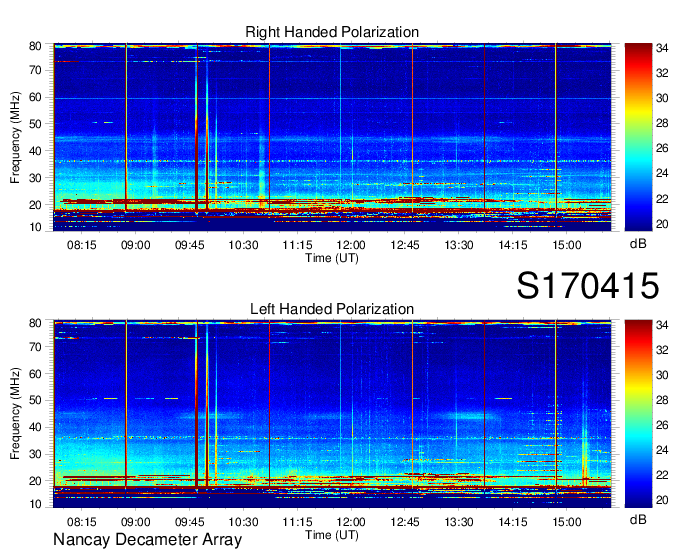This screenshot has width=680, height=552.
Task: Click 10:30 time tick under Right Handed plot
Action: click(243, 245)
